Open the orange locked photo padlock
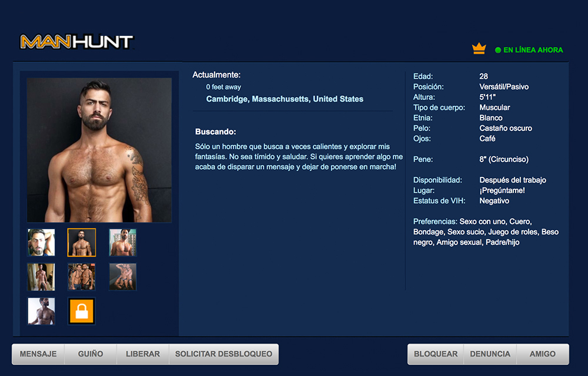Viewport: 588px width, 376px height. click(81, 311)
